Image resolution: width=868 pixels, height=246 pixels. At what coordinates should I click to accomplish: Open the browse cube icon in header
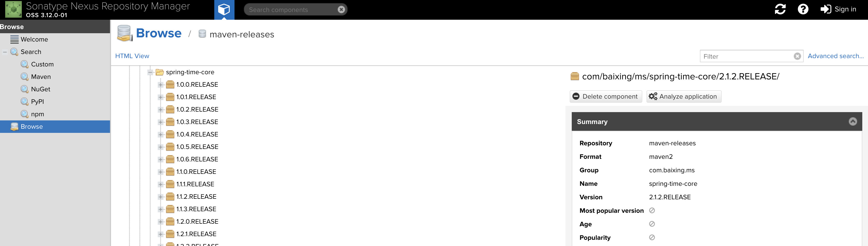click(x=224, y=10)
